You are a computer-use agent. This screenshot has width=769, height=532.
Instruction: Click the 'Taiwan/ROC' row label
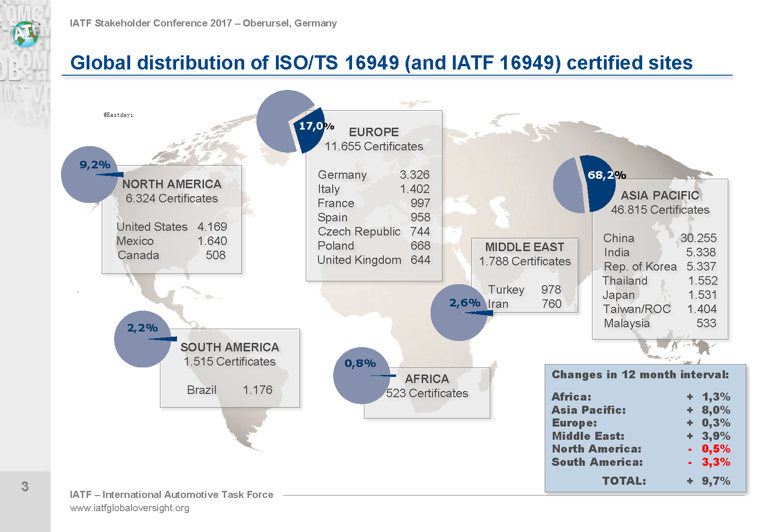tap(637, 309)
